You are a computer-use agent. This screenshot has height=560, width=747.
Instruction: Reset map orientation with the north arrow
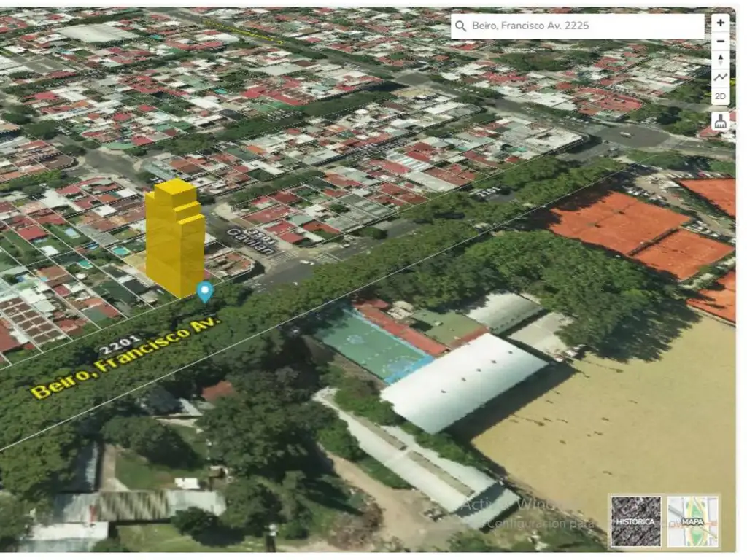720,59
